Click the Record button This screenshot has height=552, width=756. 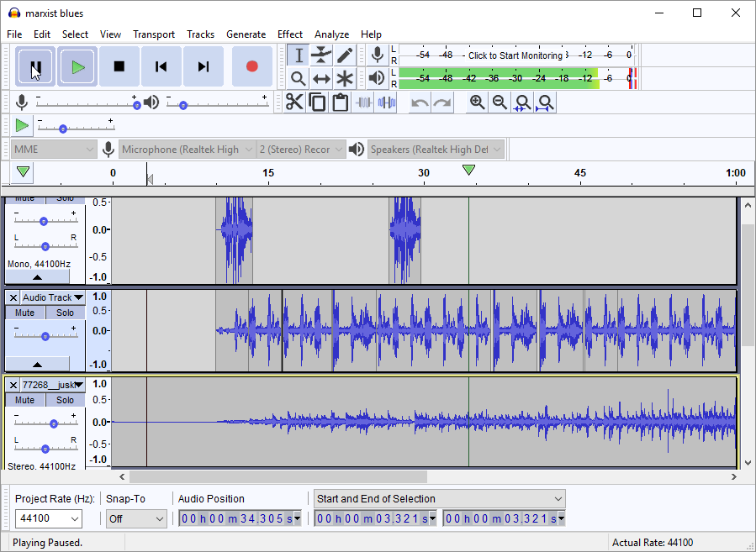pos(251,66)
